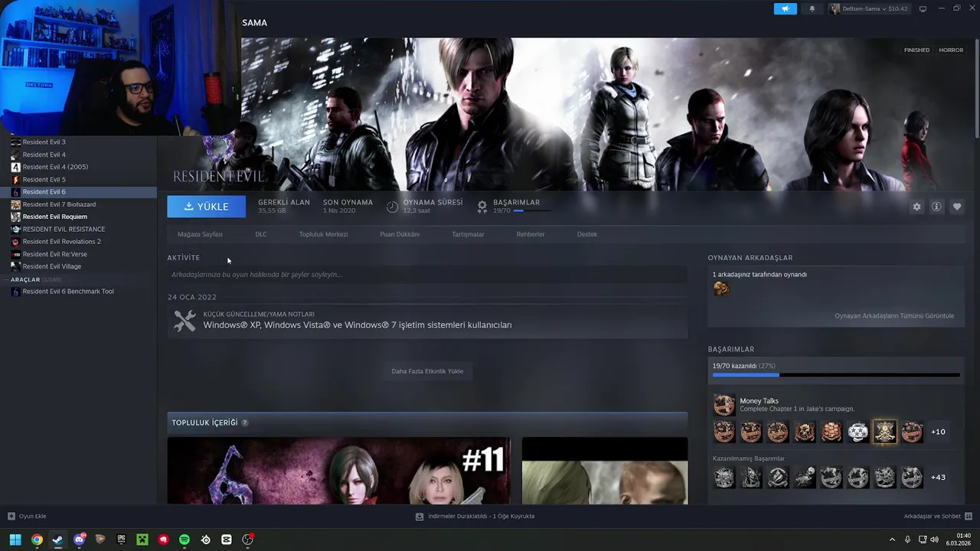Click the TOPLULUK İÇERİĞİ help question icon
This screenshot has width=980, height=551.
coord(245,422)
